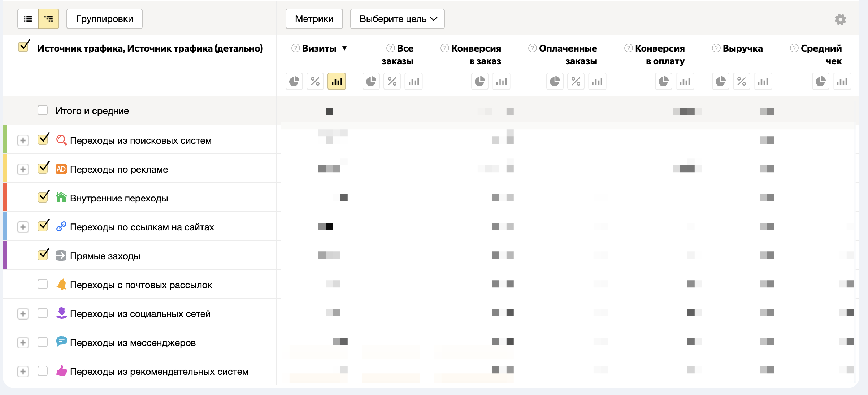Select pie chart icon under Оплаченные заказы
Screen dimensions: 868x395
[x=555, y=81]
